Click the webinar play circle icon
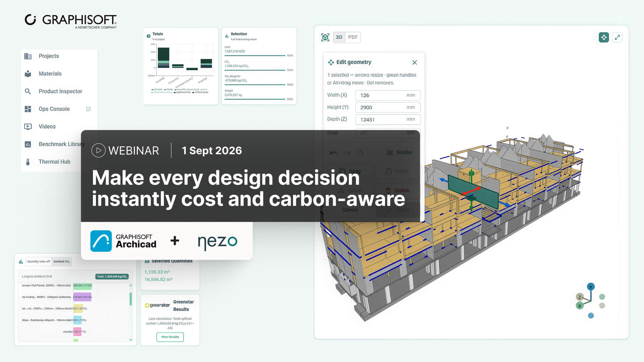644x362 pixels. click(x=98, y=150)
